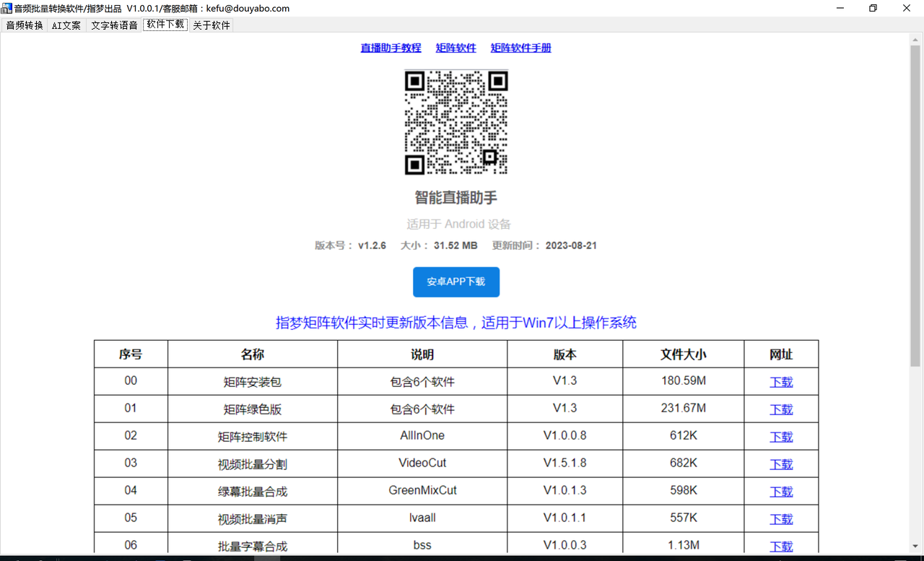Click file size cell 557K

684,518
